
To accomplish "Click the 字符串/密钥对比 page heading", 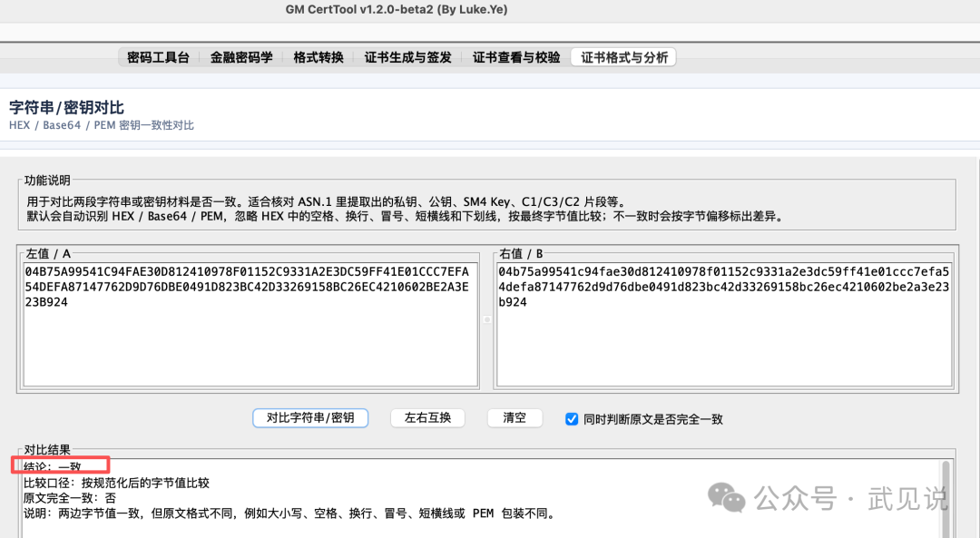I will (66, 107).
